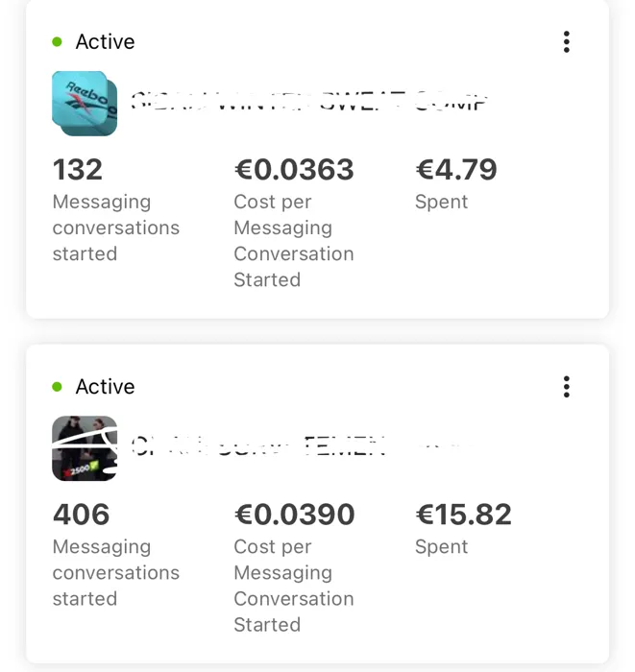635x672 pixels.
Task: Click the green Active dot on the first card
Action: point(57,42)
